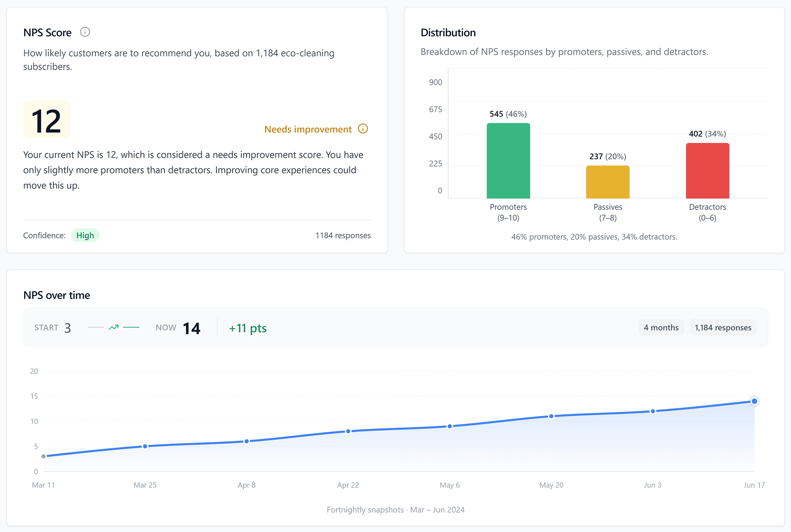The height and width of the screenshot is (532, 791).
Task: Select the May 6 data point
Action: 450,427
